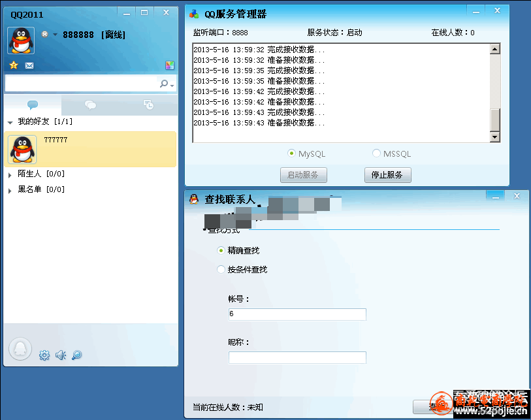531x420 pixels.
Task: Open the status dropdown arrow beside 888888
Action: pyautogui.click(x=55, y=35)
